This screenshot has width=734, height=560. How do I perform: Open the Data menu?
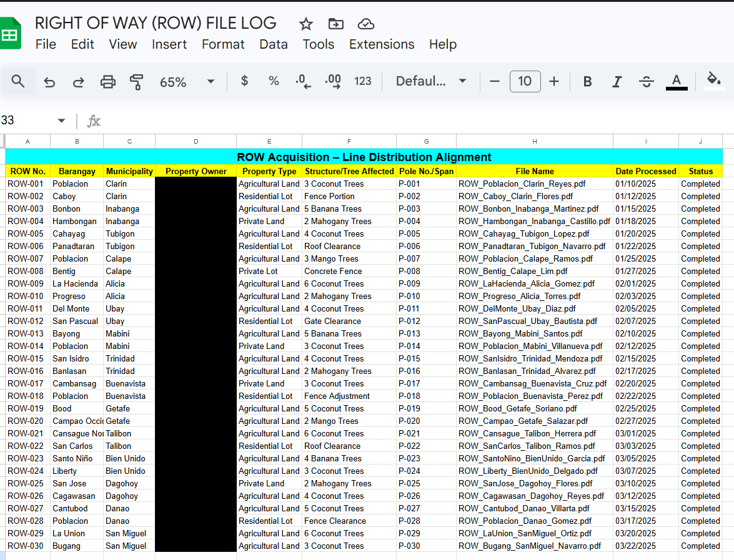274,44
